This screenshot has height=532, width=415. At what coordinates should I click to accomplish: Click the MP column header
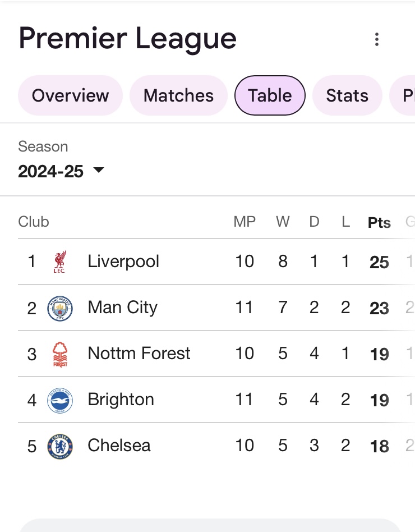[x=245, y=222]
